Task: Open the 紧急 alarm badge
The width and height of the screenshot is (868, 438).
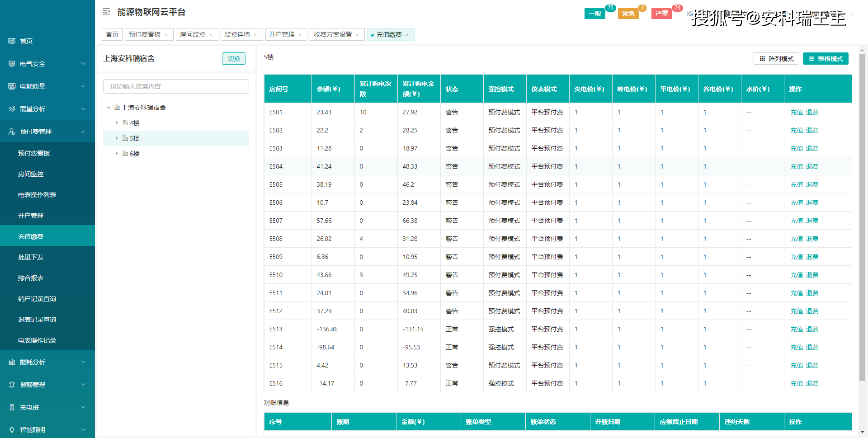Action: pos(628,14)
